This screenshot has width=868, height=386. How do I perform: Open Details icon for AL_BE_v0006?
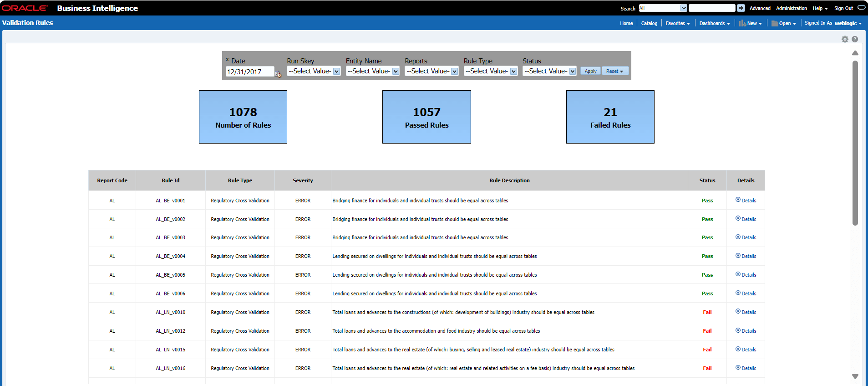738,293
